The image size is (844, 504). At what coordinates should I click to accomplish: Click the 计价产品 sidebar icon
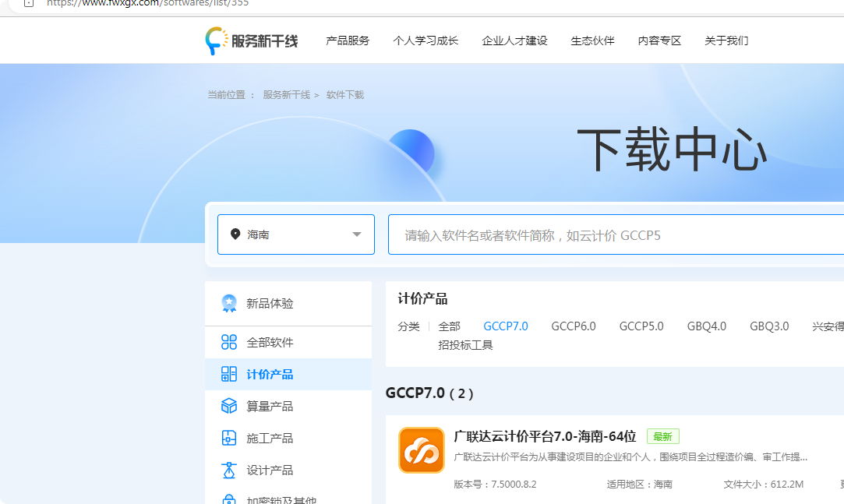click(x=229, y=374)
